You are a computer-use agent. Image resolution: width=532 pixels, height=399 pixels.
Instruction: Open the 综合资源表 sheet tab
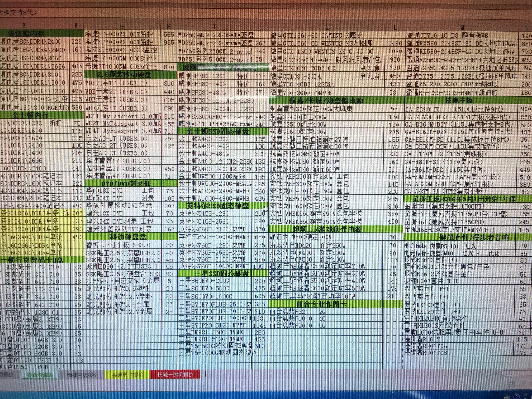[x=40, y=375]
